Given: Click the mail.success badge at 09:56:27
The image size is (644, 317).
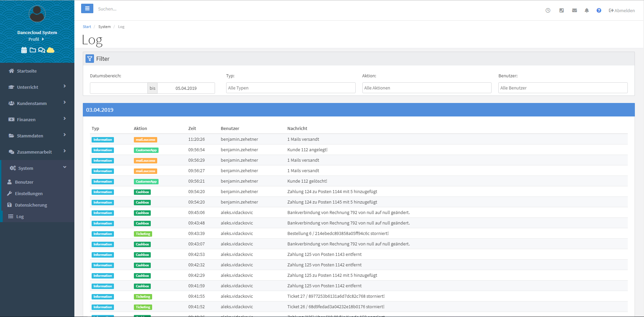Looking at the screenshot, I should coord(145,171).
